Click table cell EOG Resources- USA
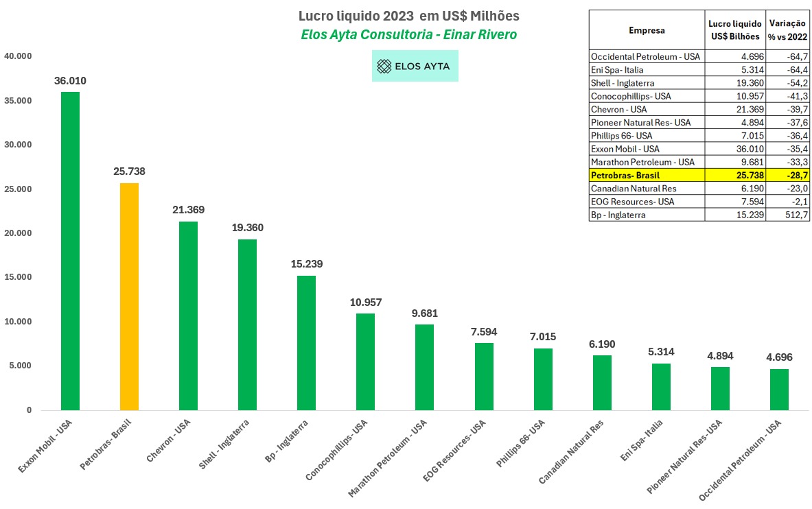Viewport: 812px width, 509px height. (647, 202)
